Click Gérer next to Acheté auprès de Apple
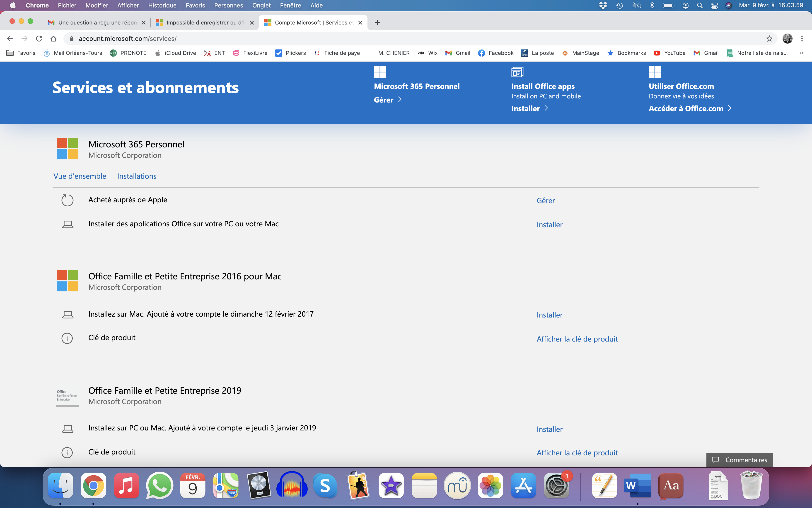812x508 pixels. [x=546, y=200]
